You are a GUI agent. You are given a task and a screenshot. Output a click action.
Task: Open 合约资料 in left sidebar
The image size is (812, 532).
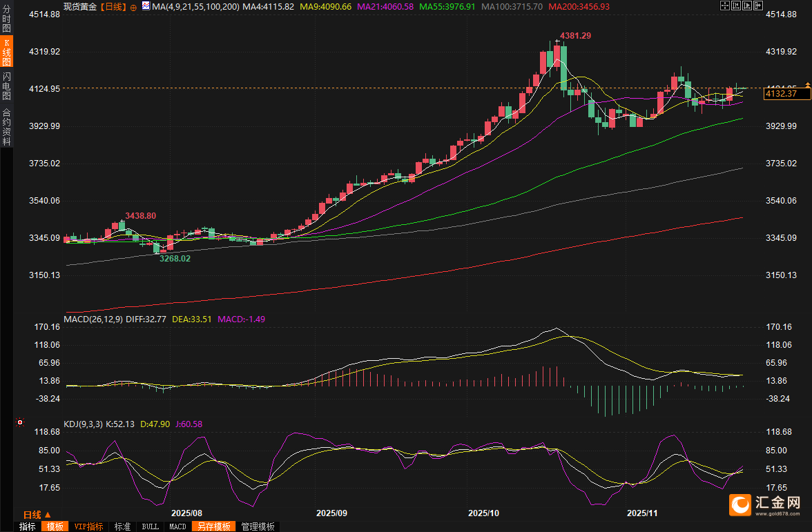6,126
